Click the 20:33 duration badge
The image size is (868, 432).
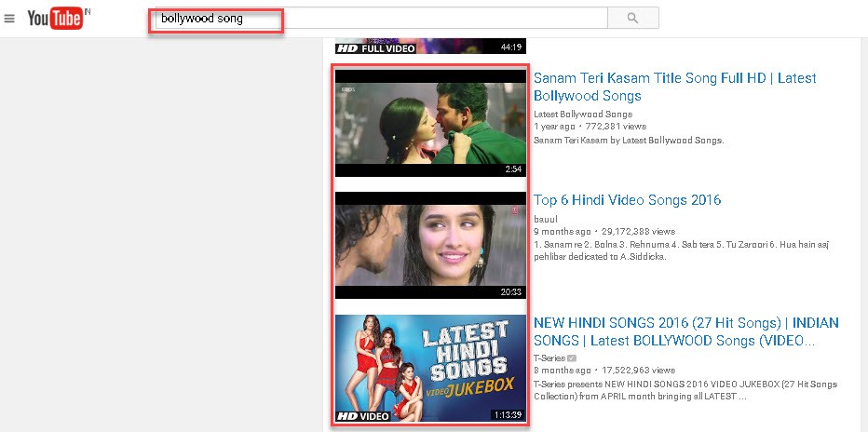tap(511, 291)
